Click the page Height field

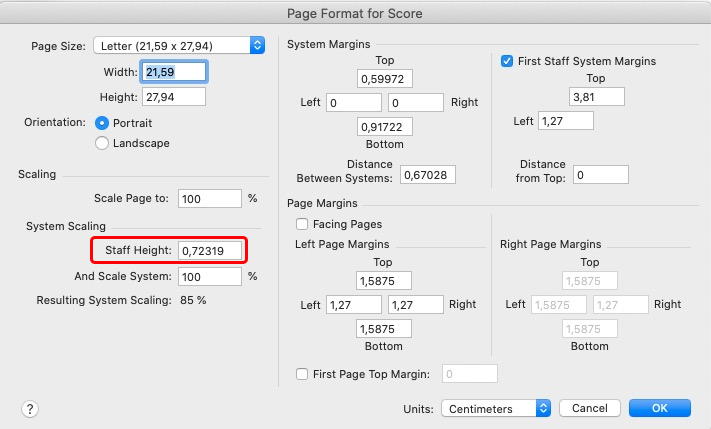tap(175, 97)
